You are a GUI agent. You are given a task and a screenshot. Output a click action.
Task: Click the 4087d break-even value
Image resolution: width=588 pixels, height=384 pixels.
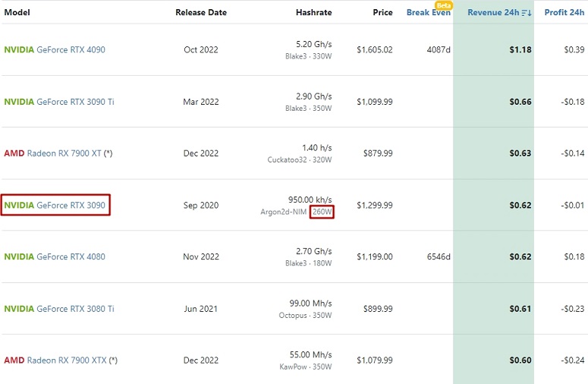click(x=439, y=49)
